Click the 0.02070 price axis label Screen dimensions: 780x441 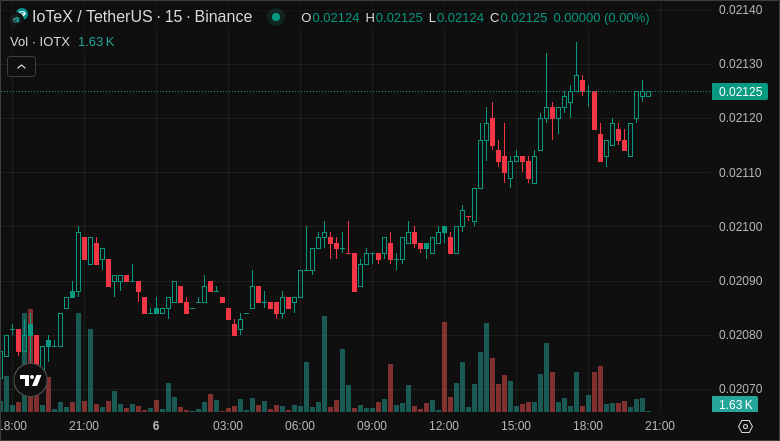(x=740, y=389)
